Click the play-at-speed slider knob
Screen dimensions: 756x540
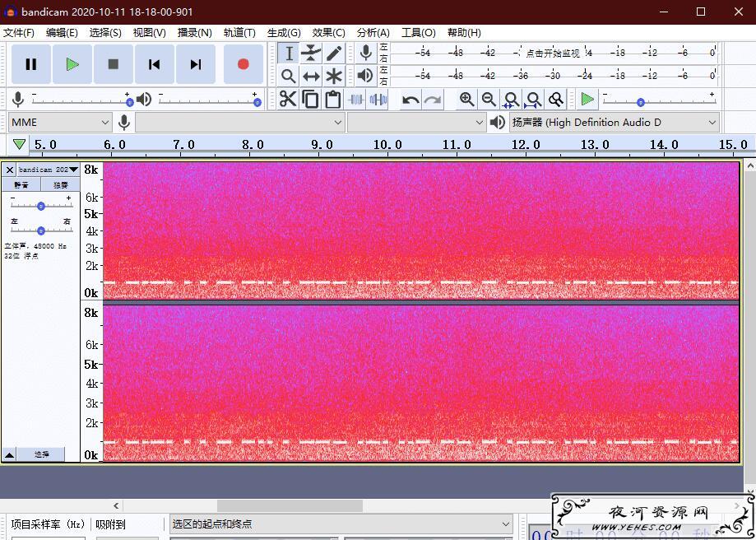coord(640,102)
